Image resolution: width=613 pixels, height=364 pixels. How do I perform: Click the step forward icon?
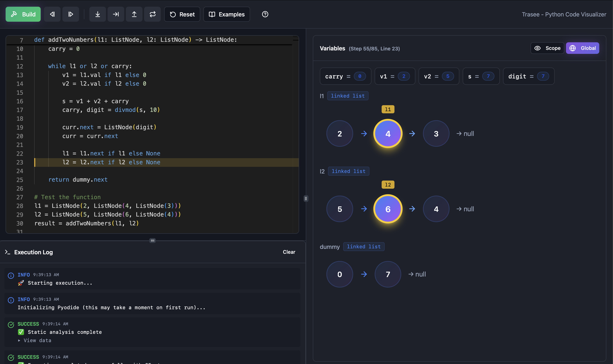tap(71, 14)
